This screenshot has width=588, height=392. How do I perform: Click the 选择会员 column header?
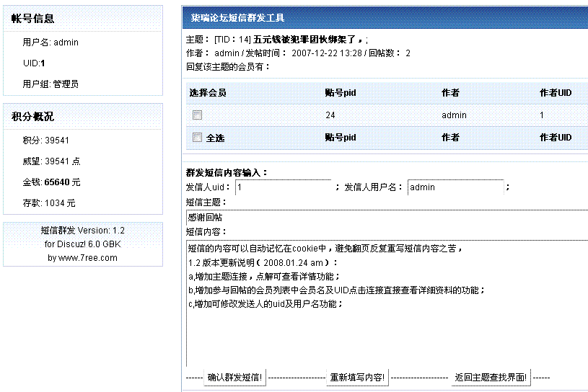coord(208,92)
